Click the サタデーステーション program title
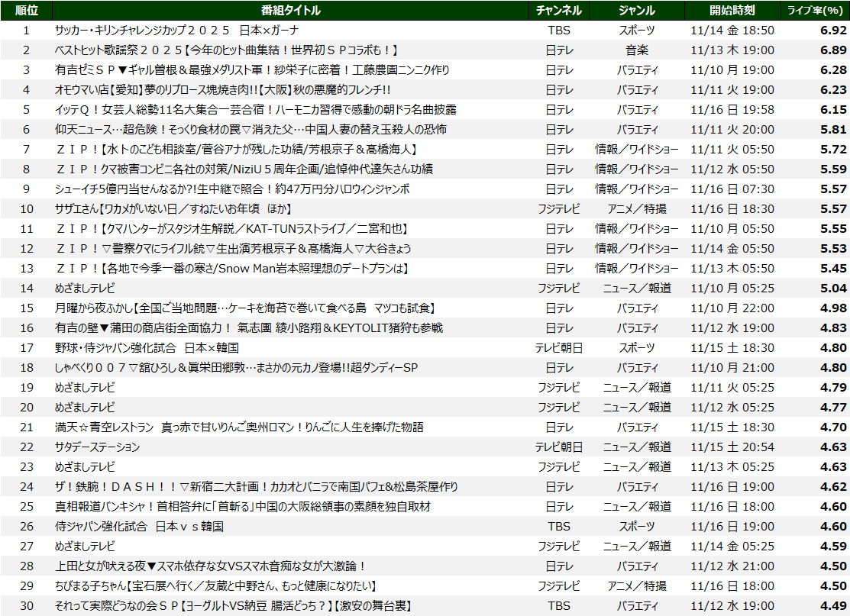Image resolution: width=850 pixels, height=616 pixels. (x=97, y=447)
